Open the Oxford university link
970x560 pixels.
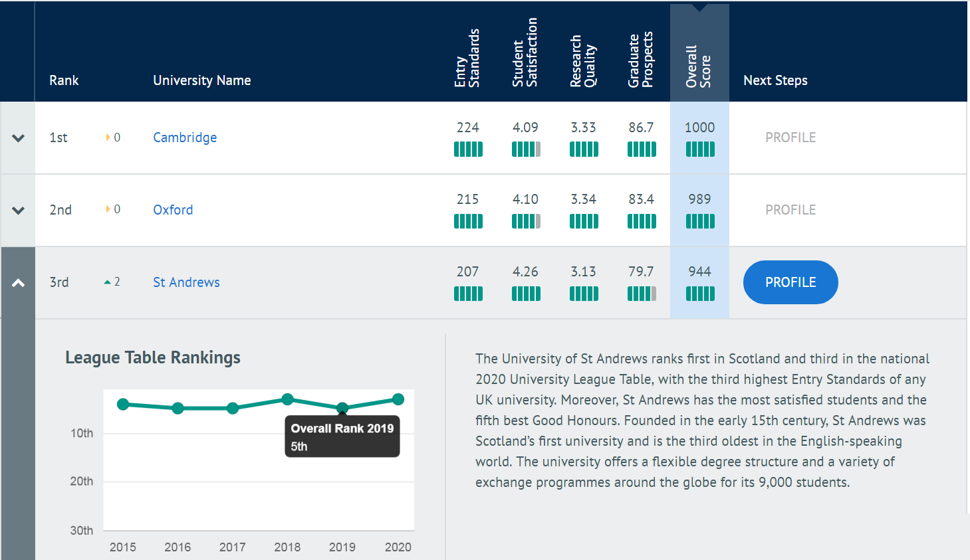pos(173,210)
